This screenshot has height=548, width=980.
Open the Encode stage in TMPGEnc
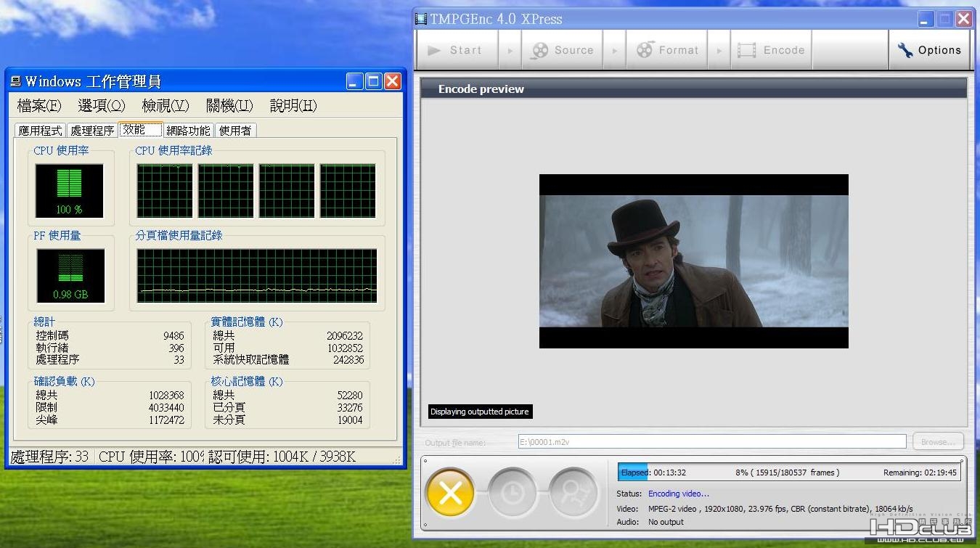(772, 50)
